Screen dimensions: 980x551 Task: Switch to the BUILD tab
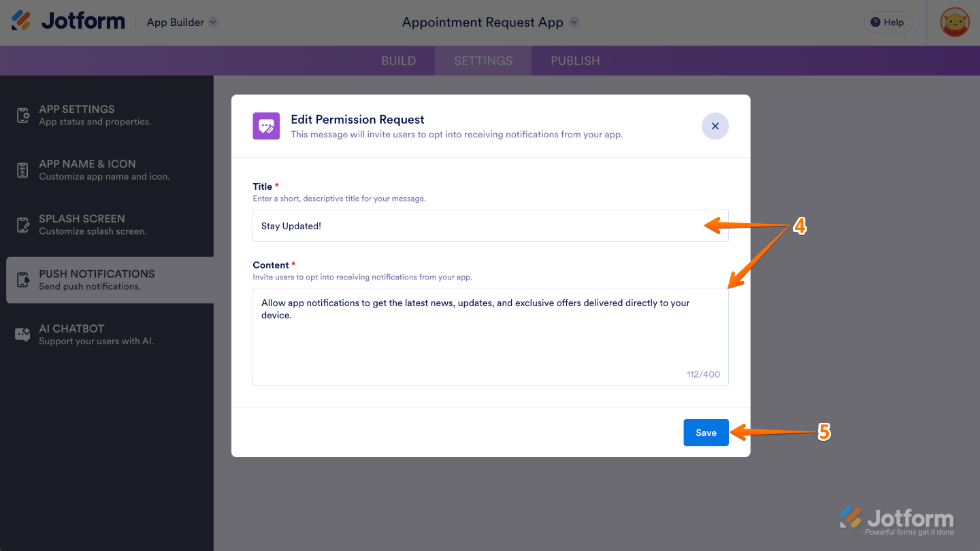click(x=398, y=61)
